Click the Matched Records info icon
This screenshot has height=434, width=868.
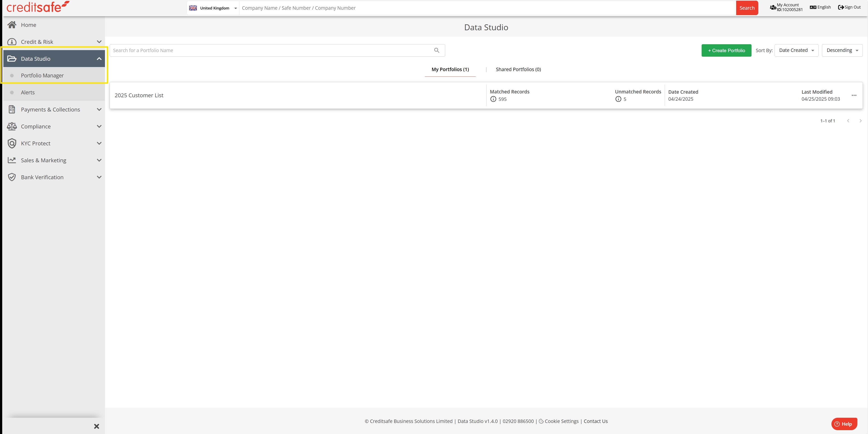493,99
